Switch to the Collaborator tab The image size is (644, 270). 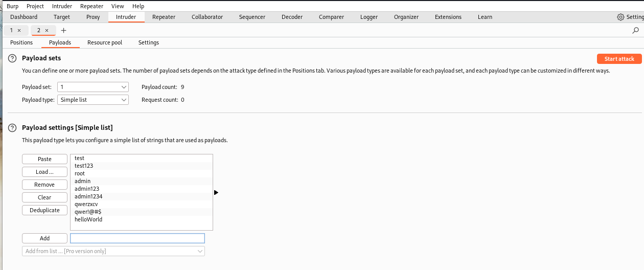[x=207, y=17]
